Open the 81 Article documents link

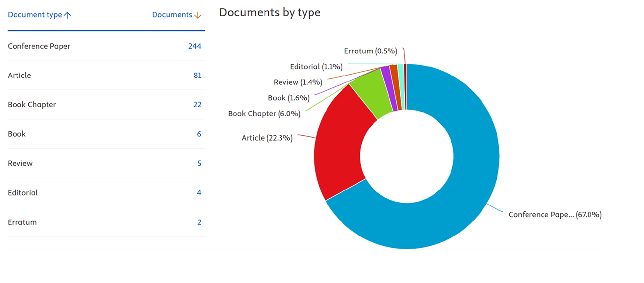point(197,75)
